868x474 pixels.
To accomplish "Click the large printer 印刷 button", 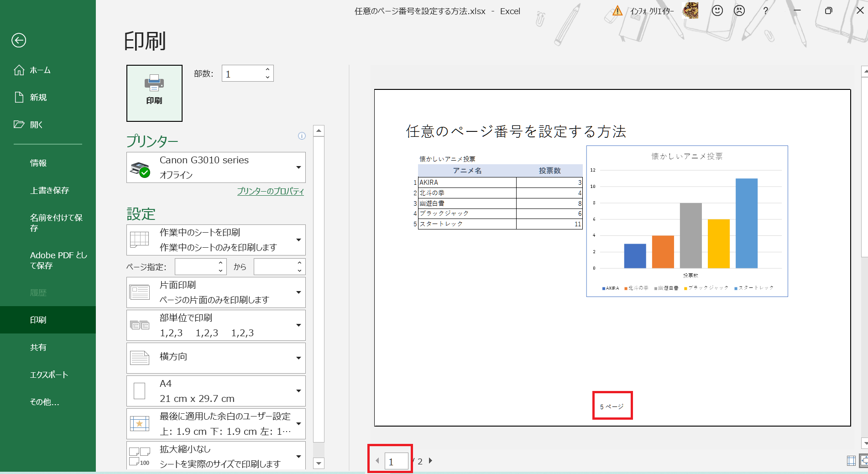I will point(154,93).
